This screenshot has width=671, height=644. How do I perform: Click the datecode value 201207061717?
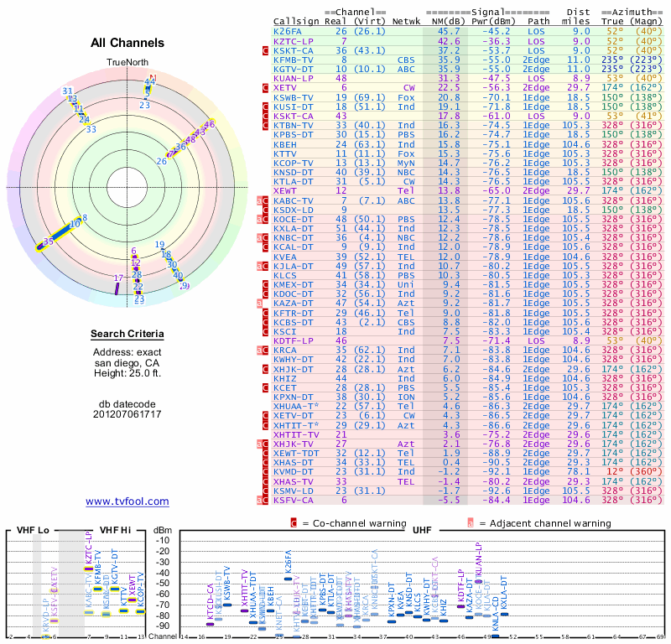[127, 414]
